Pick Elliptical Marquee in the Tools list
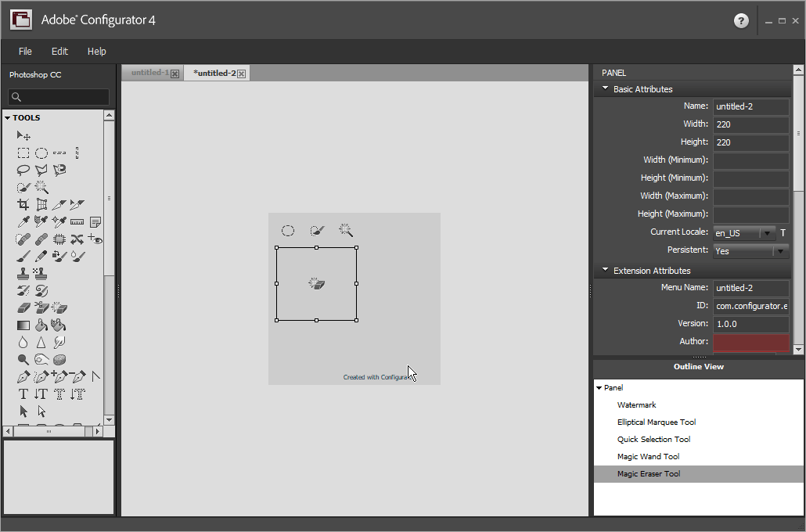 tap(41, 153)
